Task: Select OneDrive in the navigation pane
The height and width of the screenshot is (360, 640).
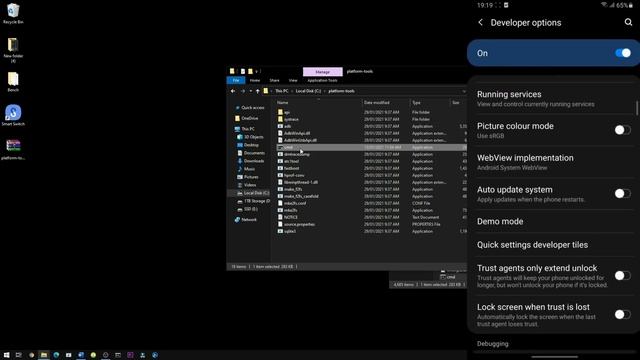Action: [x=247, y=118]
